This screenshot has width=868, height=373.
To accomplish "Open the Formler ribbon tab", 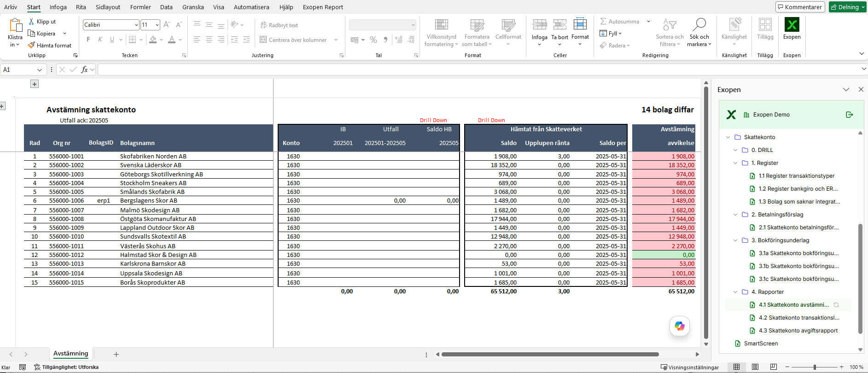I will [140, 7].
